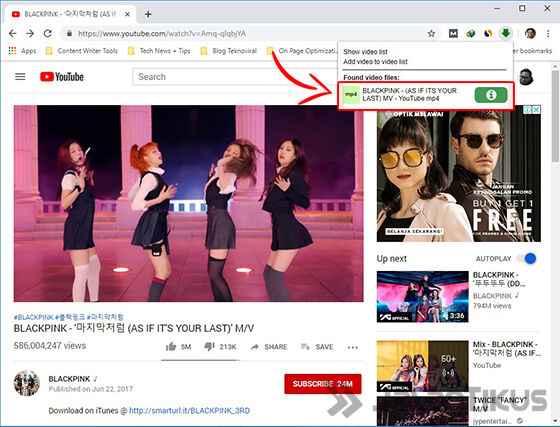Open the YouTube account avatar
Image resolution: width=560 pixels, height=427 pixels.
(526, 76)
